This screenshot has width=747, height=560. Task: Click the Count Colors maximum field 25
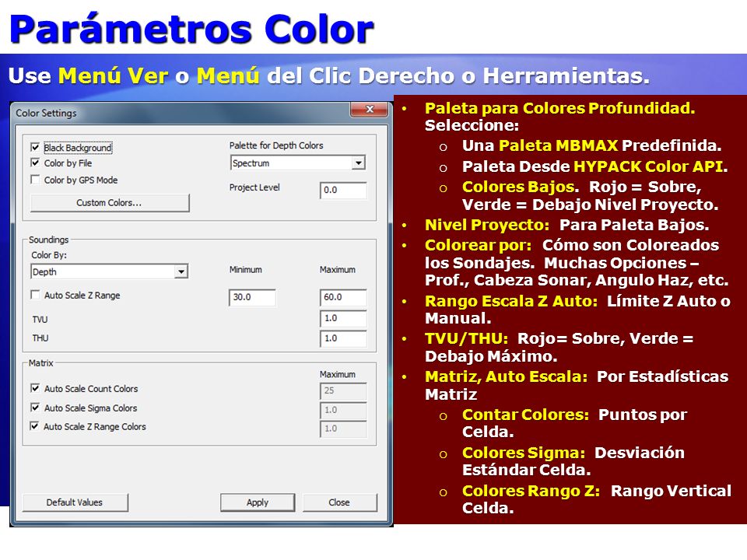tap(343, 391)
